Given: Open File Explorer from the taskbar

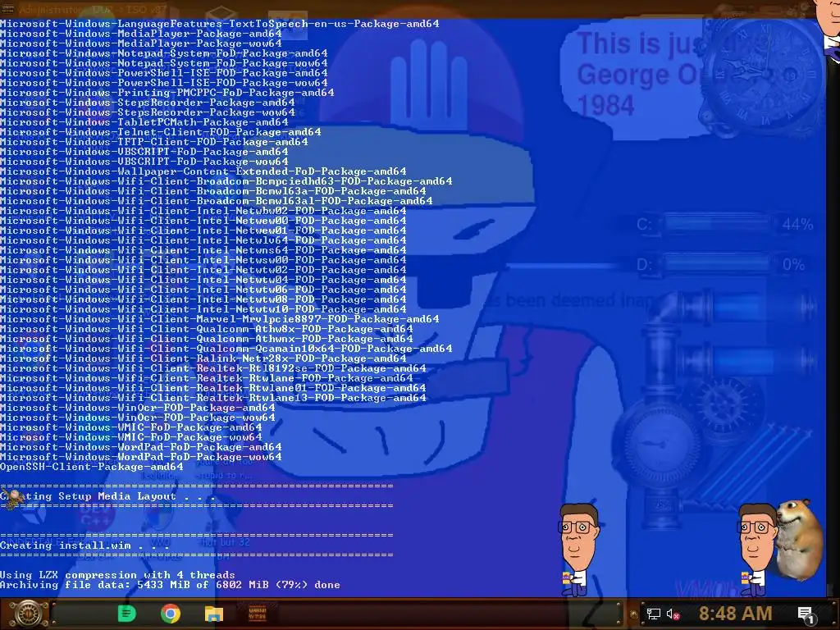Looking at the screenshot, I should click(x=214, y=614).
